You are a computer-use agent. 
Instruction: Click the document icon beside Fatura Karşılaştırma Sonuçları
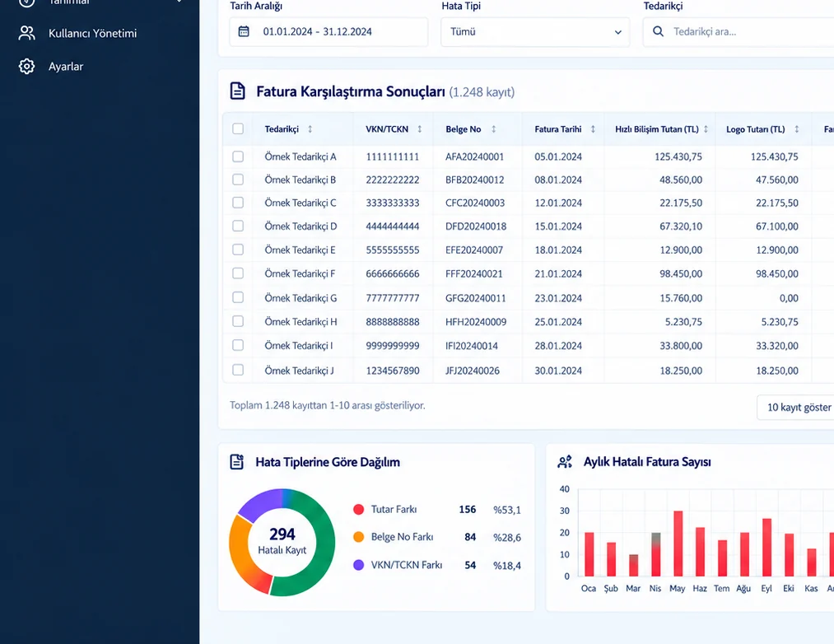tap(238, 91)
